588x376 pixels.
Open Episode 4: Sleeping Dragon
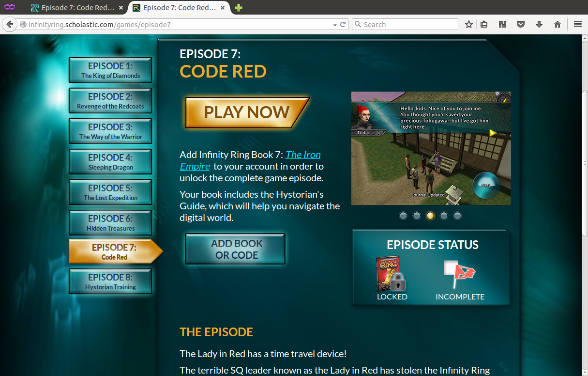coord(110,162)
